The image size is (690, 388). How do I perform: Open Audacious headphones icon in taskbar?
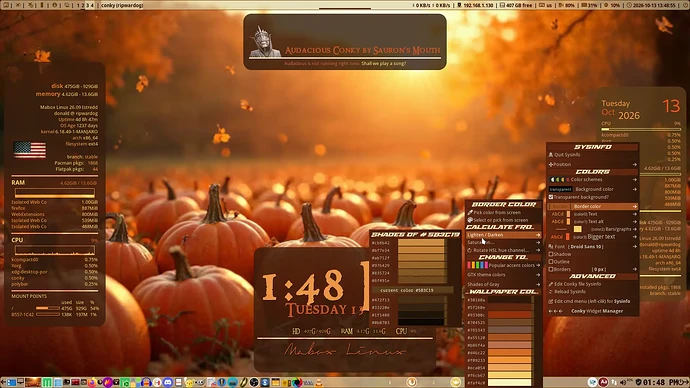[146, 382]
